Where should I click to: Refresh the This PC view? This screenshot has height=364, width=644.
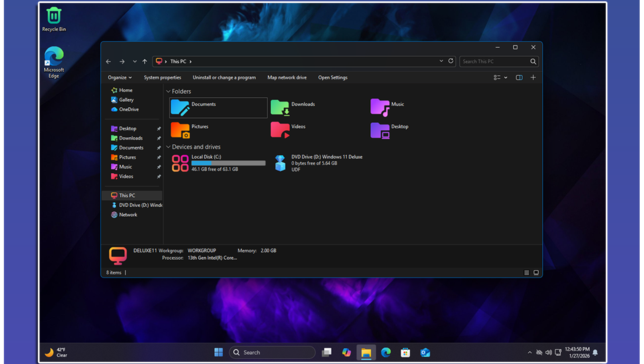pyautogui.click(x=451, y=61)
